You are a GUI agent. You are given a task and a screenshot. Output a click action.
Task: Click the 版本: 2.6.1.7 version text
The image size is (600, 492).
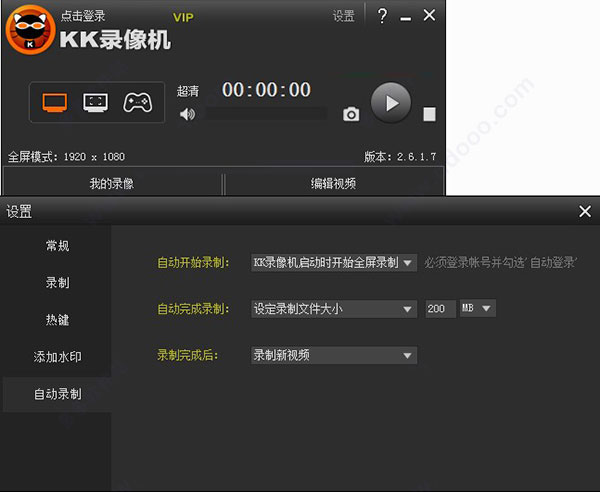click(400, 157)
